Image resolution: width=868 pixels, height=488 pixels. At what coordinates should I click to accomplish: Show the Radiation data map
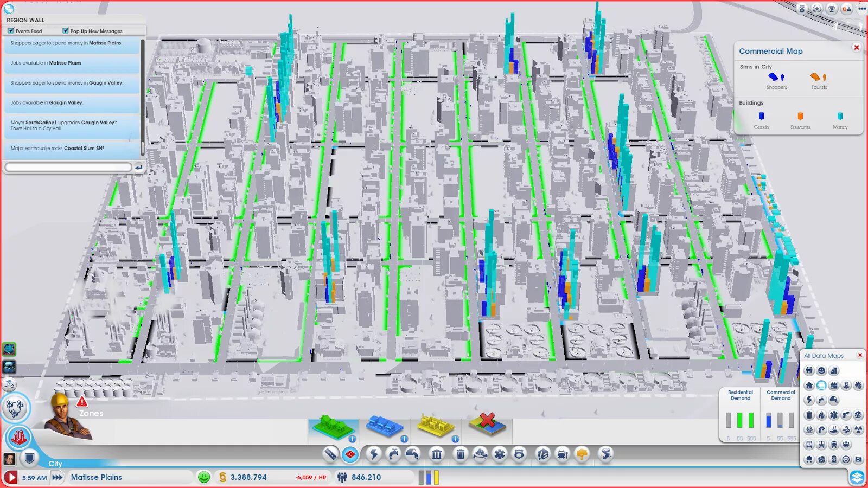click(858, 430)
